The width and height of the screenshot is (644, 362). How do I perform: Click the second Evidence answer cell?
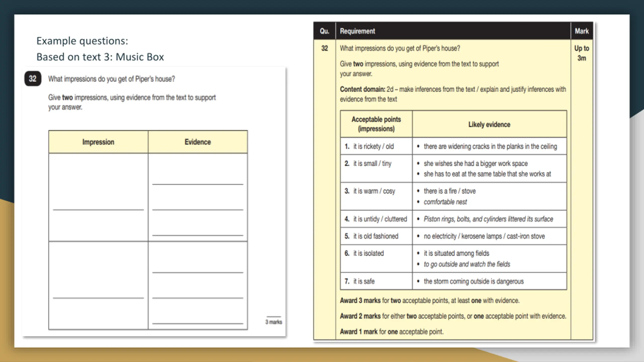(x=198, y=285)
